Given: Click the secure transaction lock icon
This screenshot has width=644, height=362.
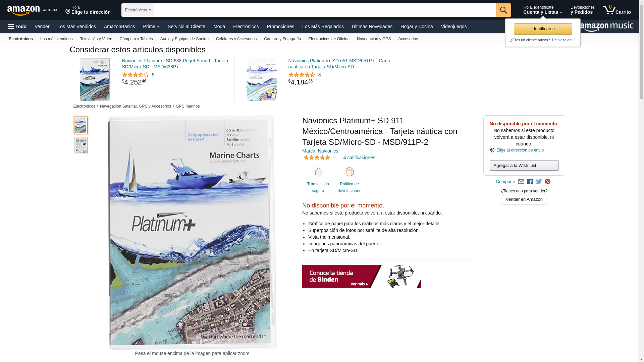Looking at the screenshot, I should click(318, 172).
